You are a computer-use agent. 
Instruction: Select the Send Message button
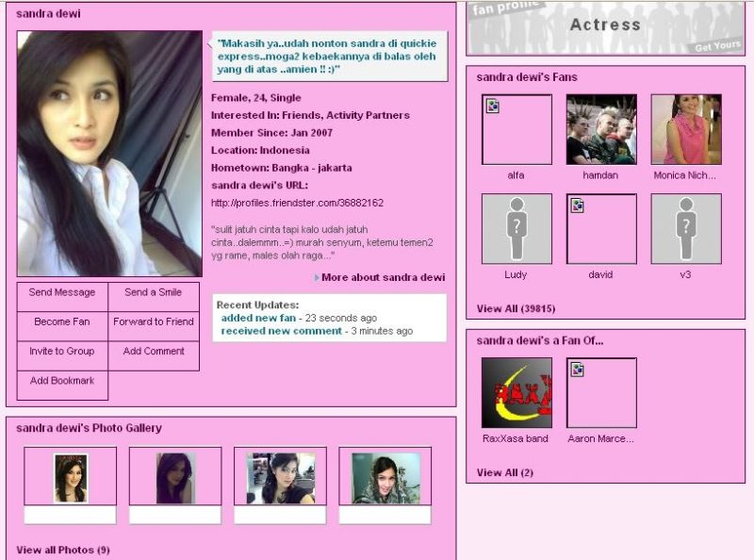pyautogui.click(x=61, y=293)
